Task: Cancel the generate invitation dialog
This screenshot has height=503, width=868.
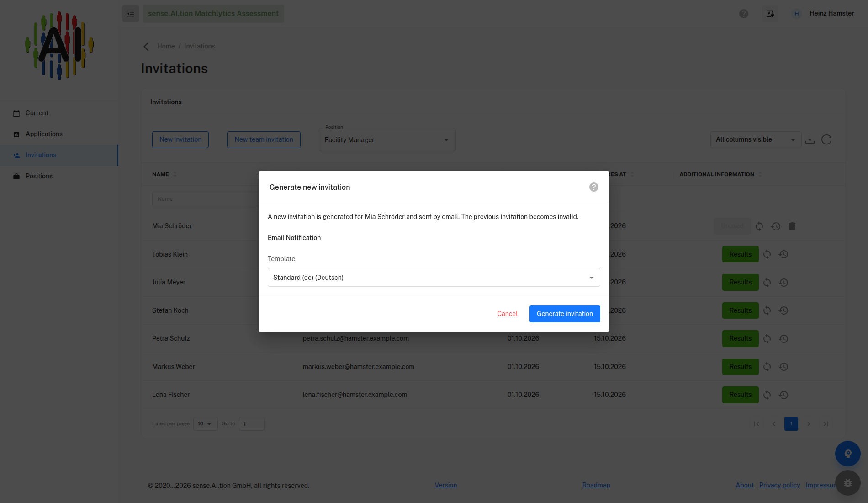Action: tap(507, 314)
